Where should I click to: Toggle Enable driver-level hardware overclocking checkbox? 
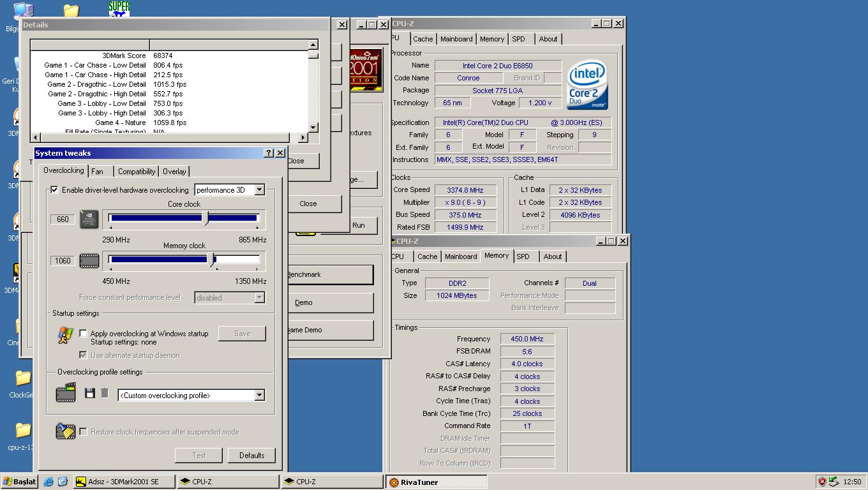pos(54,189)
